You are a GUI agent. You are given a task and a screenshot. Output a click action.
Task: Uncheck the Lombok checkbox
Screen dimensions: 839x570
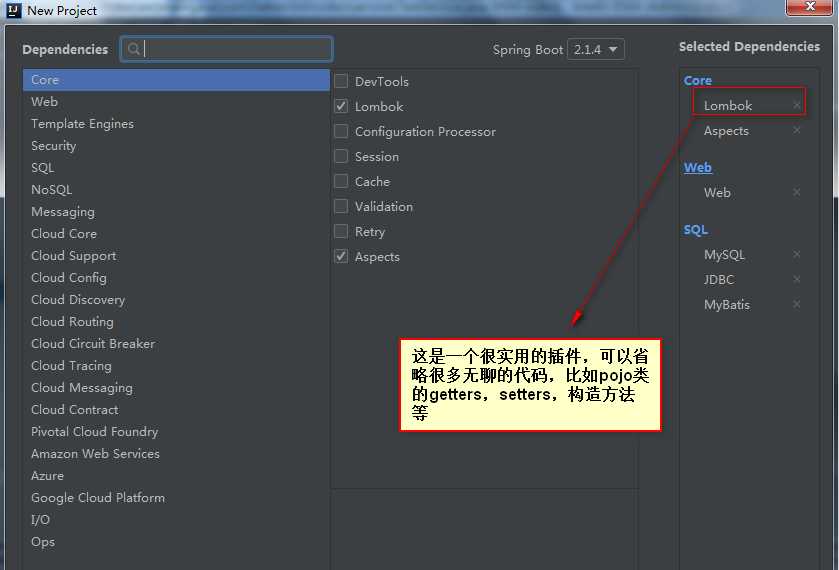pos(341,106)
